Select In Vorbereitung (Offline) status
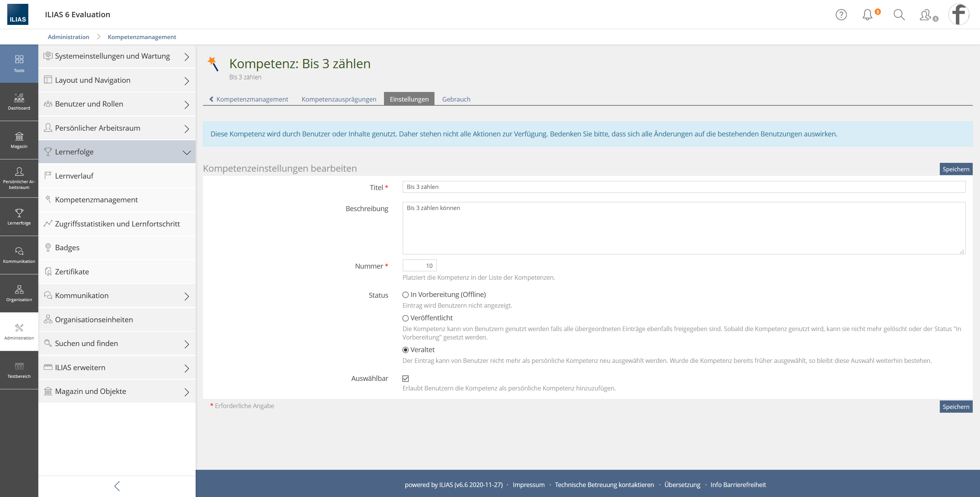Viewport: 980px width, 497px height. coord(405,295)
